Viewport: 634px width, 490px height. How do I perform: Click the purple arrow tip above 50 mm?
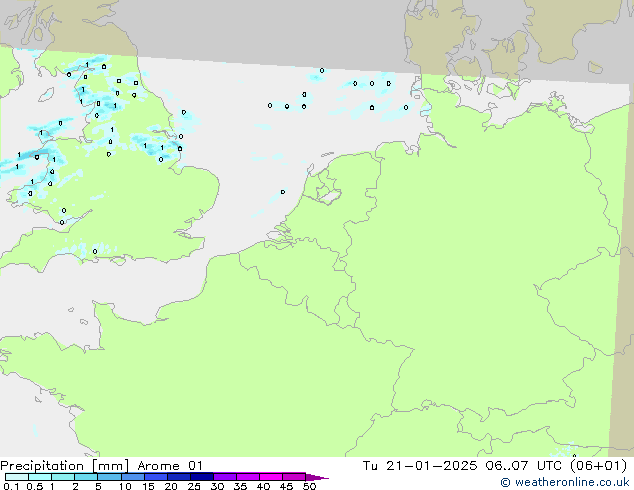[x=317, y=477]
